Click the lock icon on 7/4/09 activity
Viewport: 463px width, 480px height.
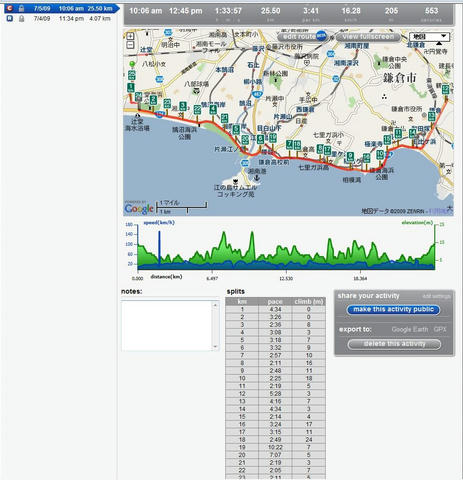pos(21,19)
